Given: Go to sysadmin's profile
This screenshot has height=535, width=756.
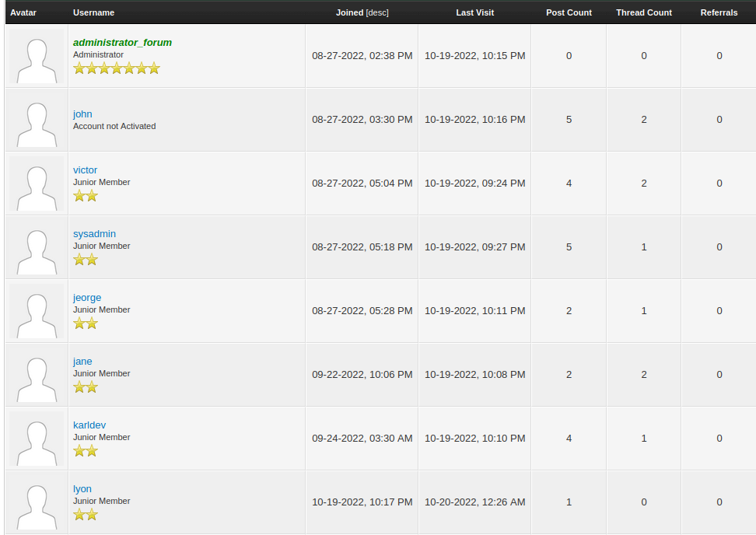Looking at the screenshot, I should tap(94, 234).
